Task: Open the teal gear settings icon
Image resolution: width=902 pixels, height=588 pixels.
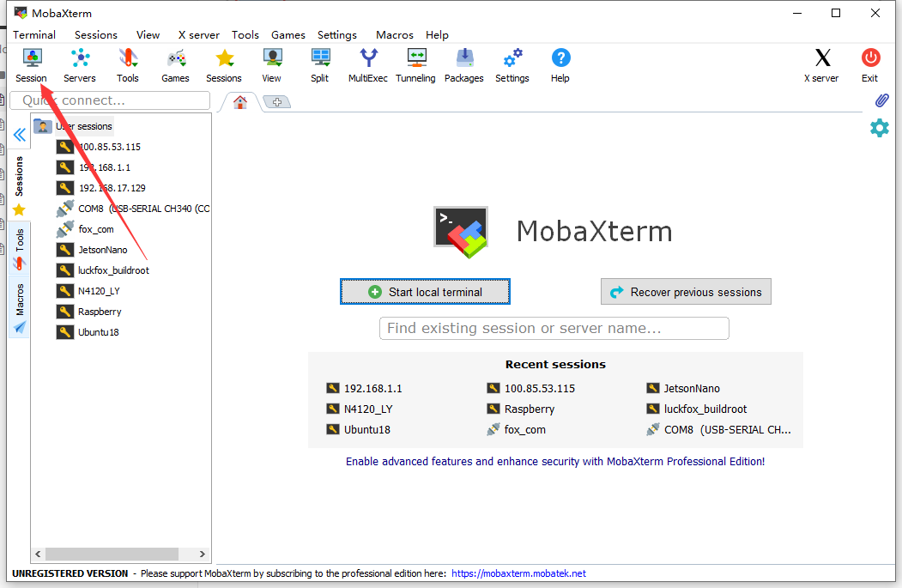Action: (880, 129)
